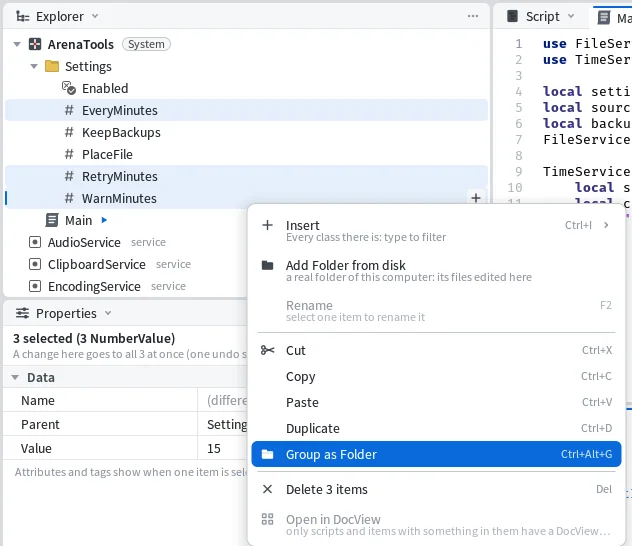Click the disabled Rename menu entry

point(436,310)
